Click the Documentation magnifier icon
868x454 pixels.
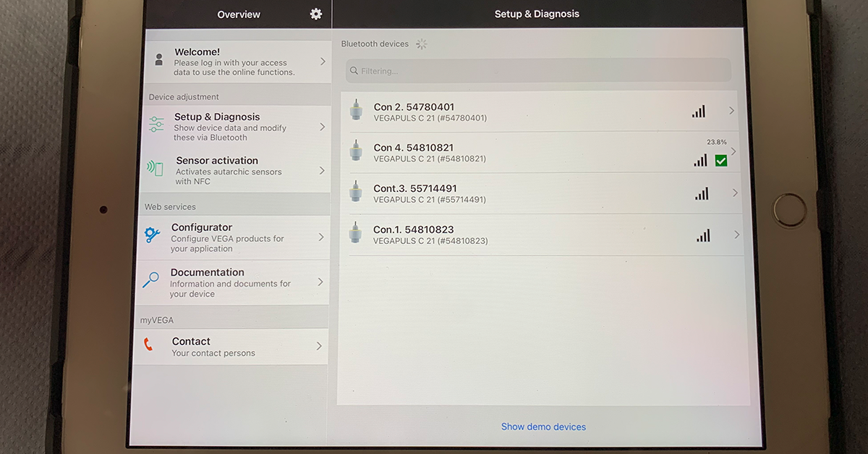pos(150,281)
